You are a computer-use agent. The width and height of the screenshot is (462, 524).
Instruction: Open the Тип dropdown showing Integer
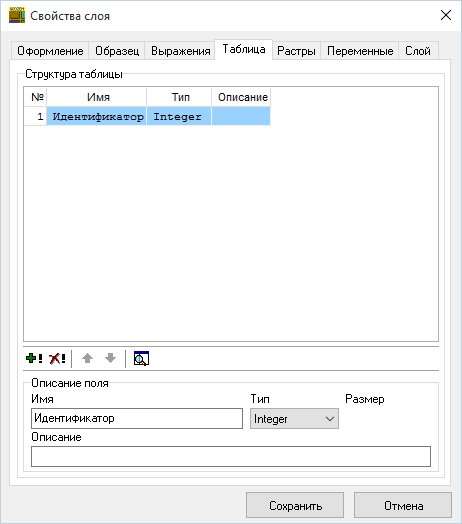point(294,418)
